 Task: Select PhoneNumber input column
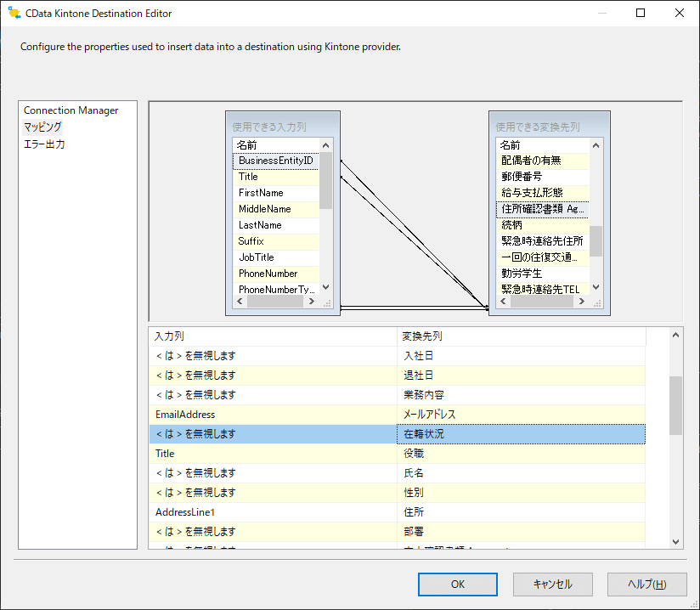point(275,274)
